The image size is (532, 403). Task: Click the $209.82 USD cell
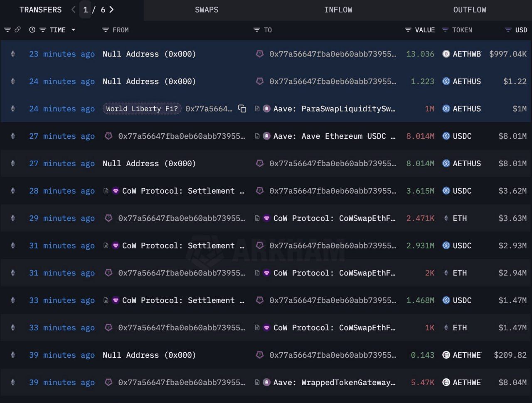[x=510, y=355]
